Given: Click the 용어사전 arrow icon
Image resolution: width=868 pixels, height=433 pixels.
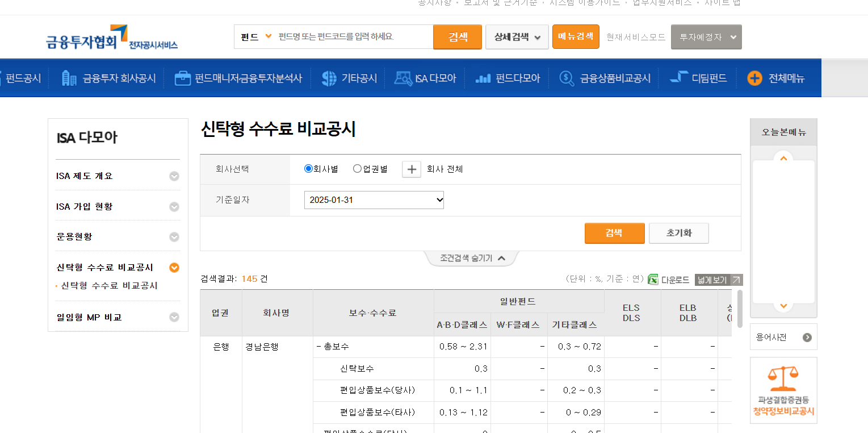Looking at the screenshot, I should [x=807, y=338].
